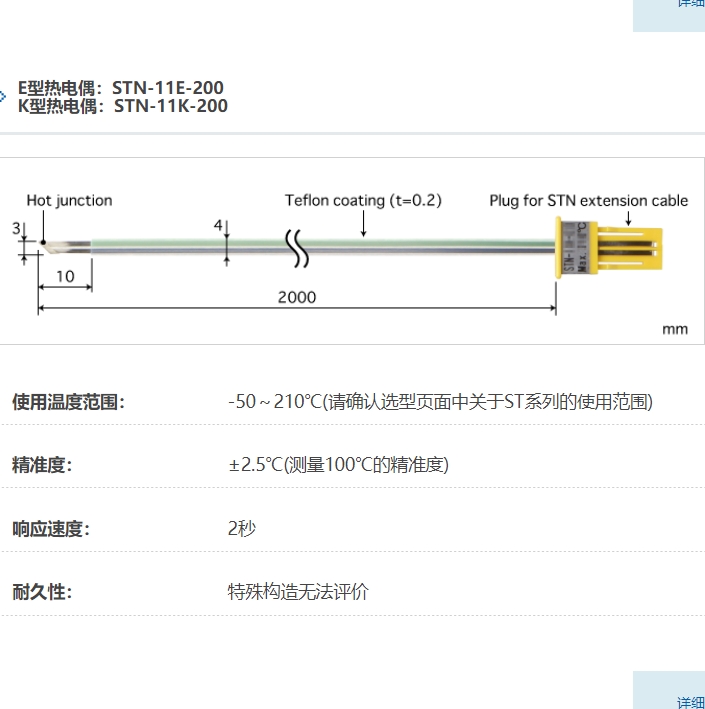Select the 使用温度范围 label
The image size is (705, 709).
(68, 402)
